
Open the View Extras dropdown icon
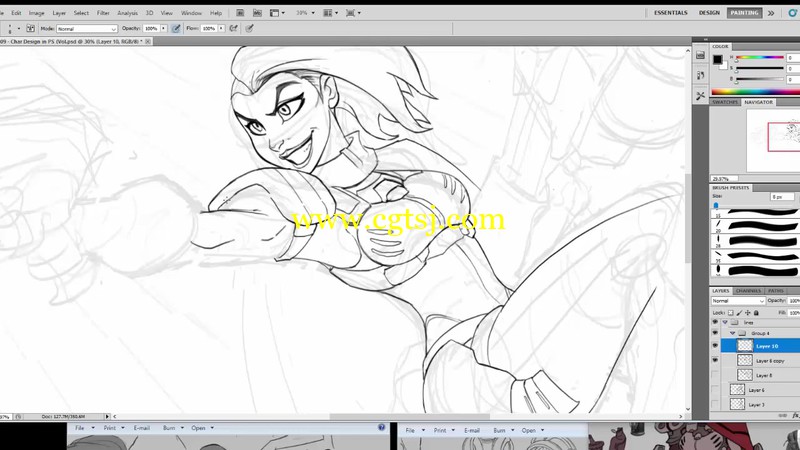[x=277, y=13]
